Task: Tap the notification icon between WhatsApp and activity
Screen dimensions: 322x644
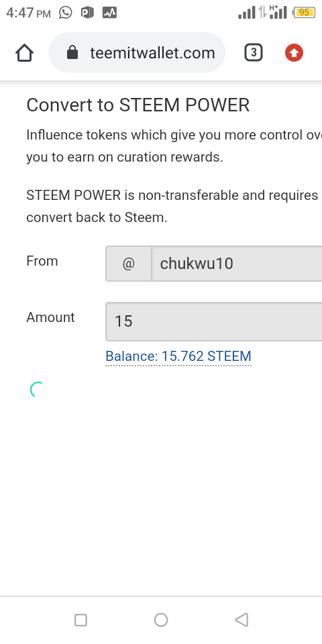Action: click(87, 13)
